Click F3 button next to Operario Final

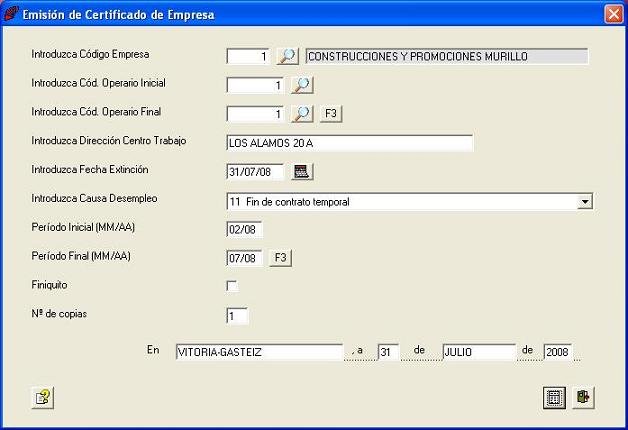pos(331,114)
